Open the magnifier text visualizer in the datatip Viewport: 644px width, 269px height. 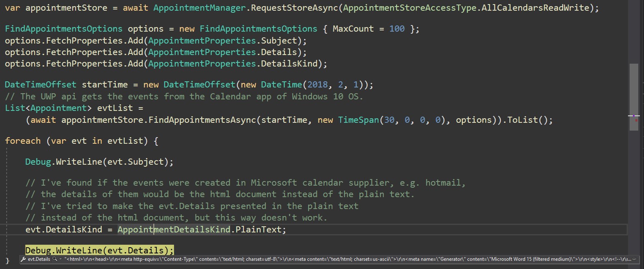point(55,259)
